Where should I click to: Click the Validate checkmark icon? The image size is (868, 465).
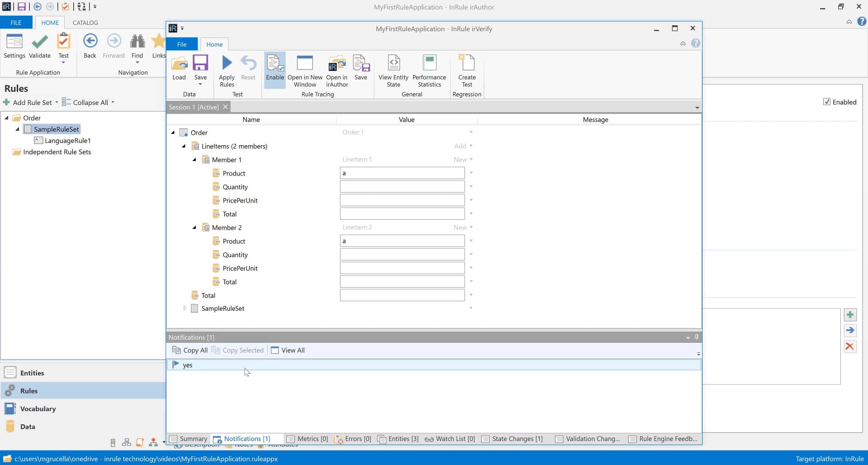(40, 43)
